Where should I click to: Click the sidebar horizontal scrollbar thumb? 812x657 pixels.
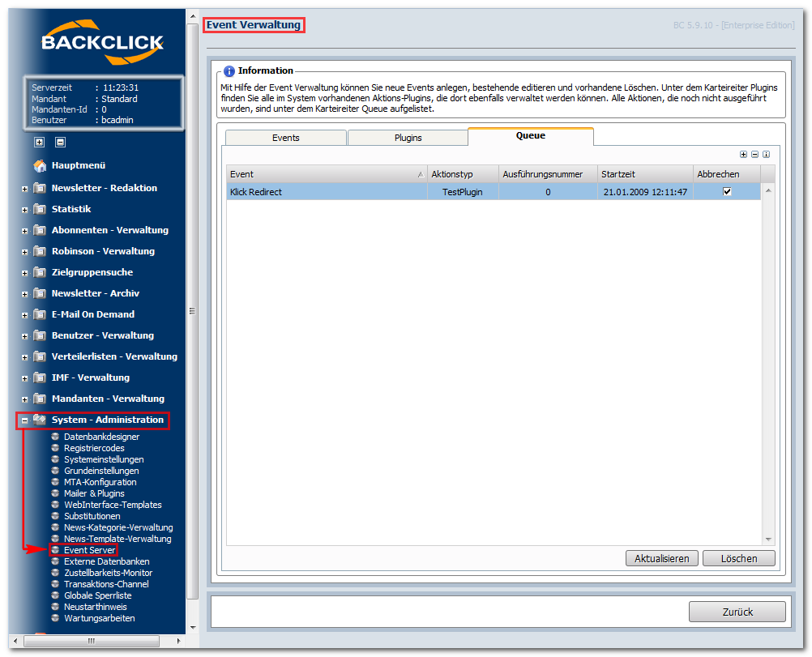[x=92, y=641]
